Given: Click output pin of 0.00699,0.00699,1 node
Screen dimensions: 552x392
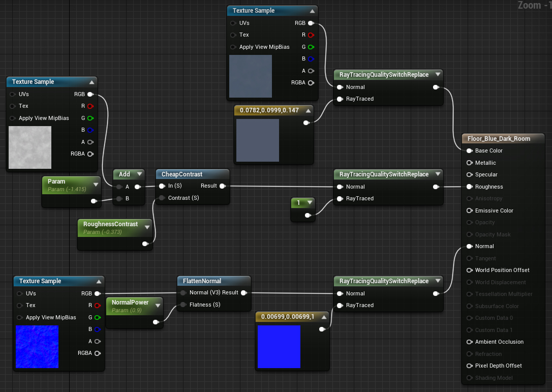Looking at the screenshot, I should (322, 329).
